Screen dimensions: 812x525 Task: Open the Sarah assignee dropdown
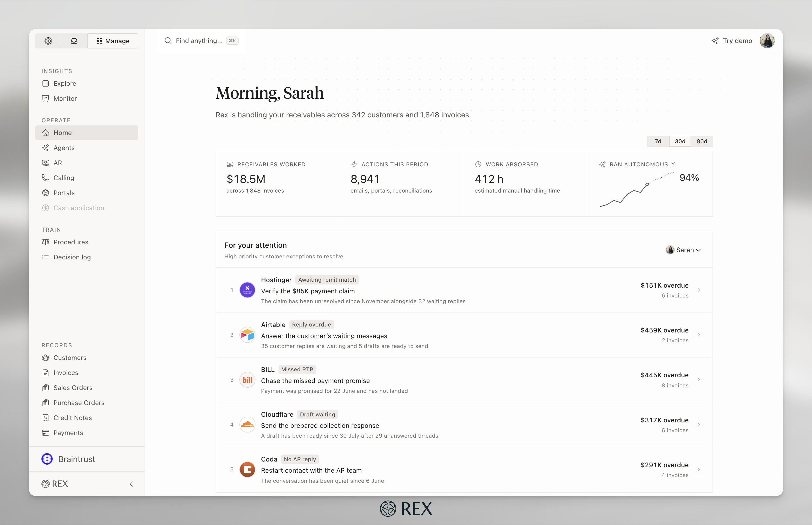[683, 250]
